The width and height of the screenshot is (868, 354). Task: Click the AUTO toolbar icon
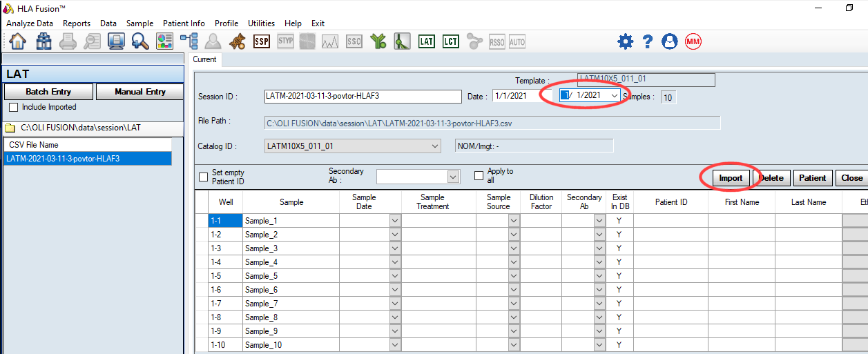pyautogui.click(x=517, y=42)
